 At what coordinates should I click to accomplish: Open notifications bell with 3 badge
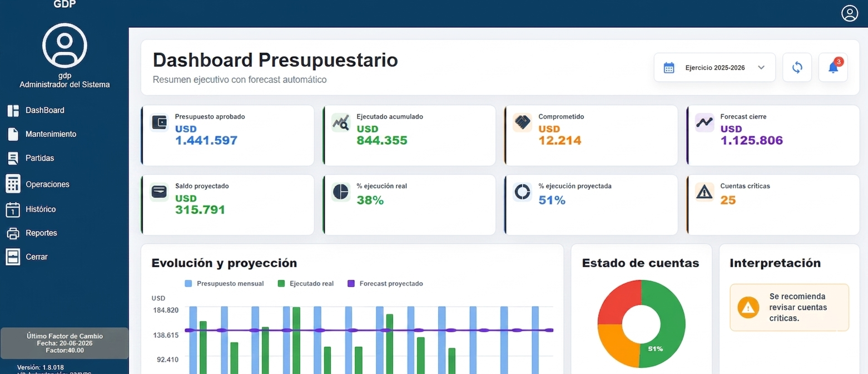pos(833,67)
